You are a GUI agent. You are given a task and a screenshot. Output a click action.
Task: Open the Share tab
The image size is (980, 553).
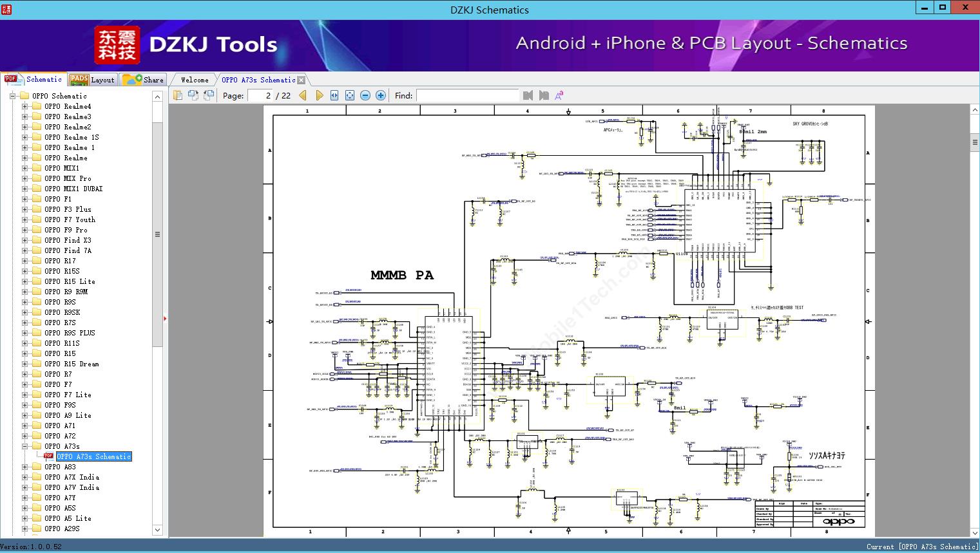pos(144,80)
